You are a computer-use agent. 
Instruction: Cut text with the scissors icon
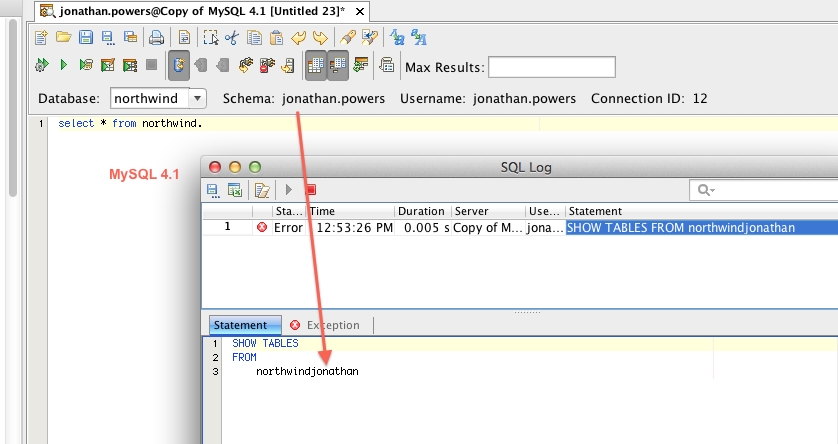(232, 37)
